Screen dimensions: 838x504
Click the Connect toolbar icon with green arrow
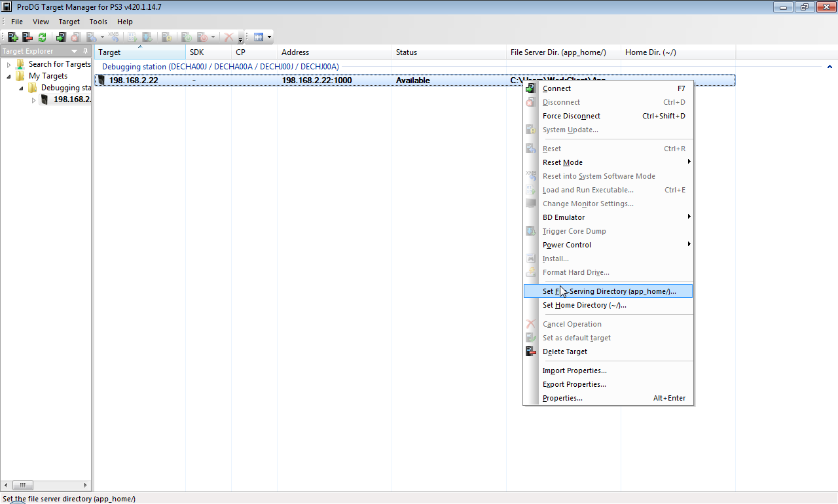(61, 37)
